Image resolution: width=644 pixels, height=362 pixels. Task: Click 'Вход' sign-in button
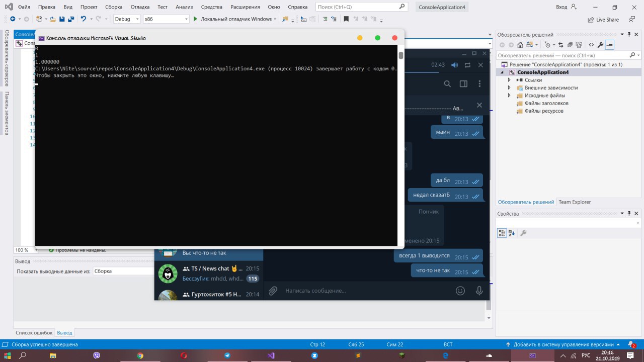click(567, 7)
